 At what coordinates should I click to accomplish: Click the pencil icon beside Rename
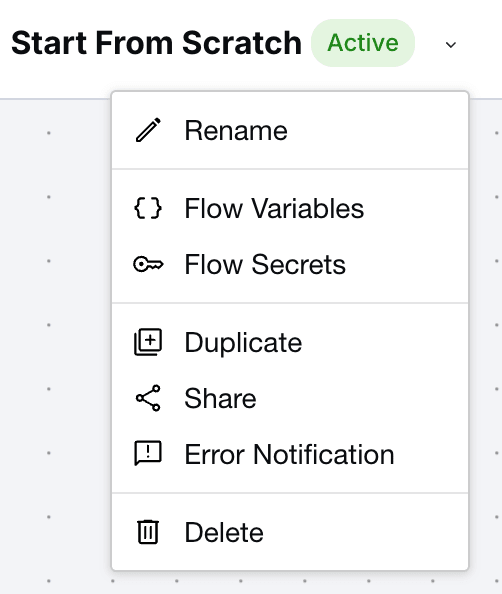point(148,130)
